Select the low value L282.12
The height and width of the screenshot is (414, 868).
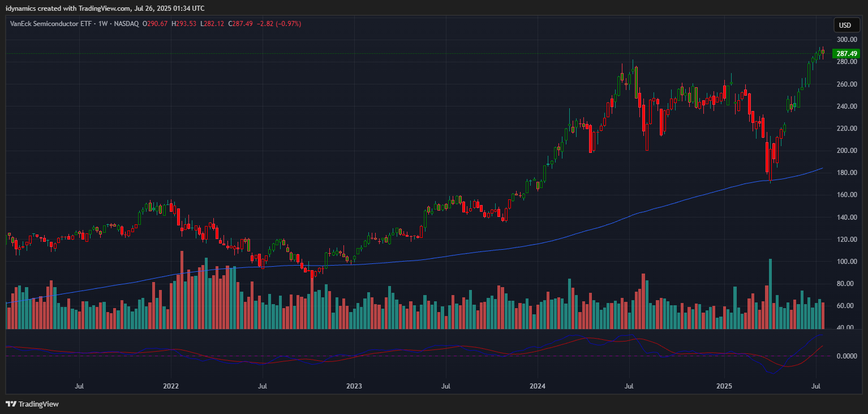[x=212, y=24]
